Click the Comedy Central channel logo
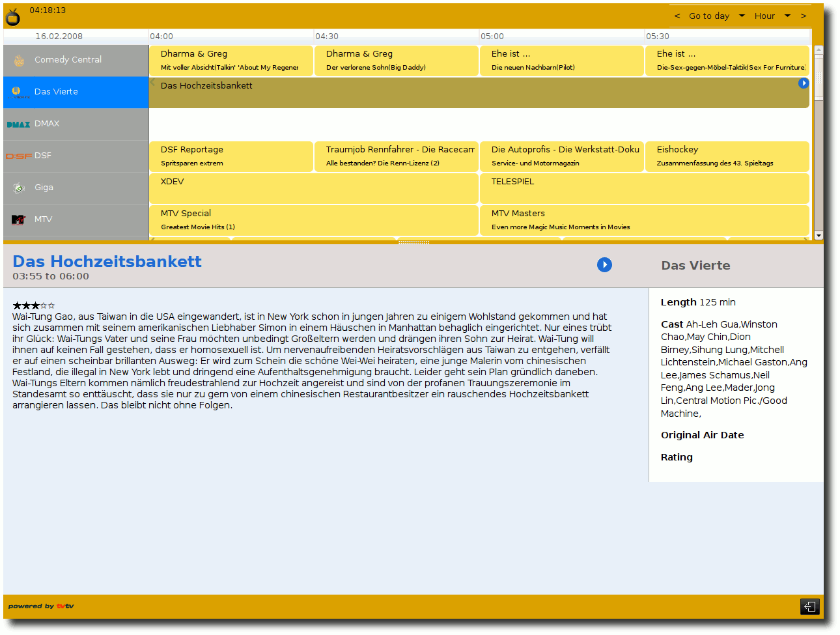Viewport: 840px width, 635px height. (x=19, y=60)
